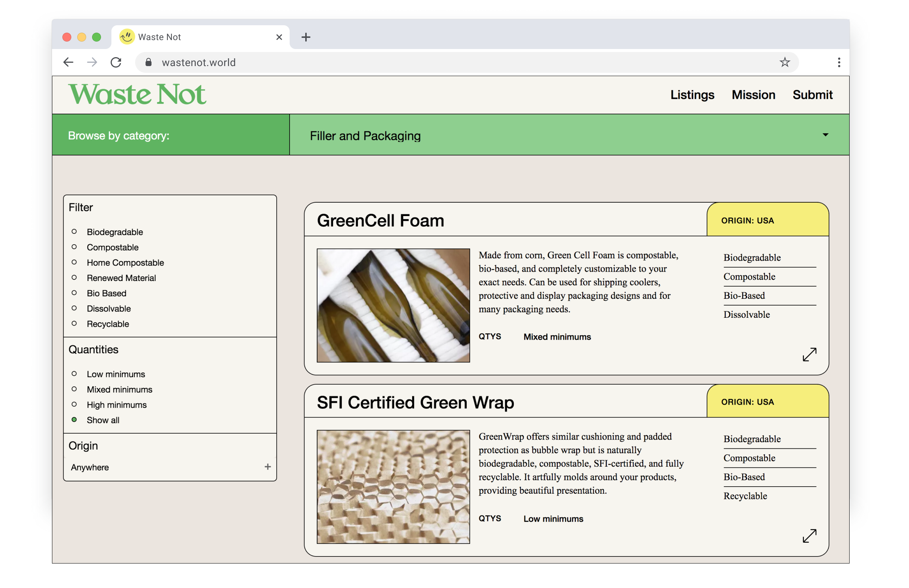Image resolution: width=909 pixels, height=588 pixels.
Task: Click the Submit navigation link
Action: pyautogui.click(x=812, y=95)
